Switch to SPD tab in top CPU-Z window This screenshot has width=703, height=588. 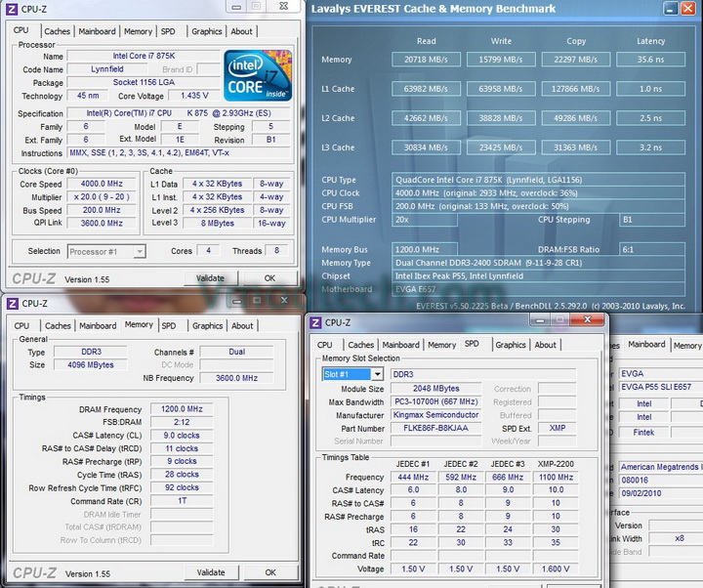[168, 31]
